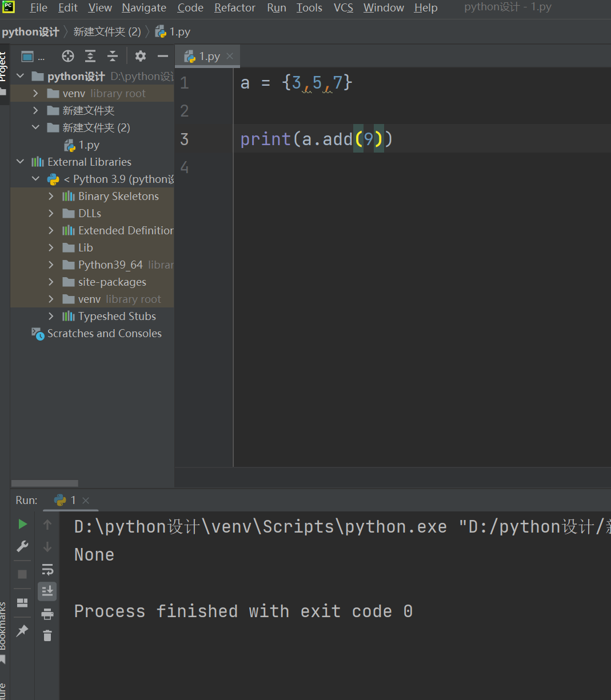This screenshot has width=611, height=700.
Task: Rerun script with green play icon
Action: point(22,524)
